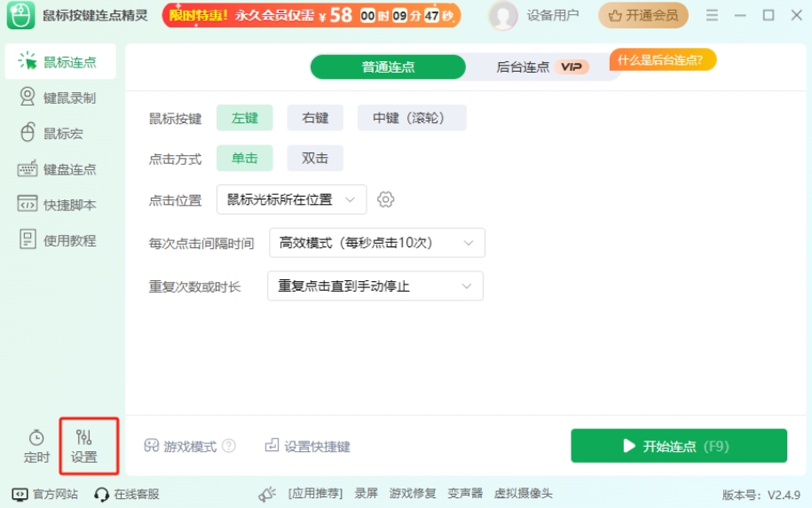
Task: Close the application window
Action: (796, 16)
